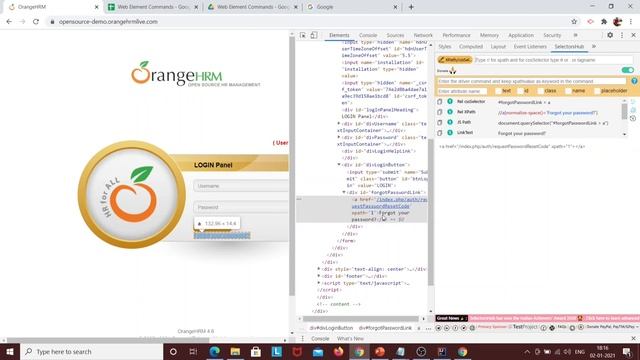
Task: Open the Computed sidebar tab
Action: [x=471, y=47]
